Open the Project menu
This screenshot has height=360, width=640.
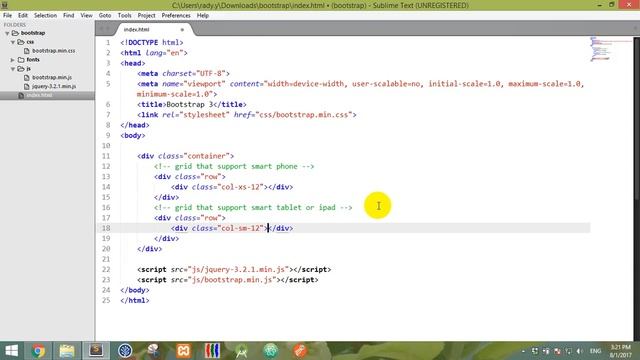click(x=147, y=16)
